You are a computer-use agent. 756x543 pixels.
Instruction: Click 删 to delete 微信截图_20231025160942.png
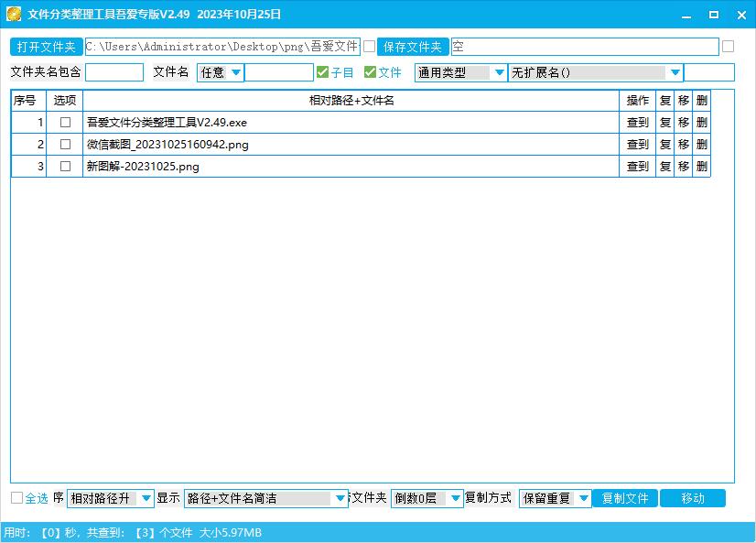pyautogui.click(x=701, y=144)
